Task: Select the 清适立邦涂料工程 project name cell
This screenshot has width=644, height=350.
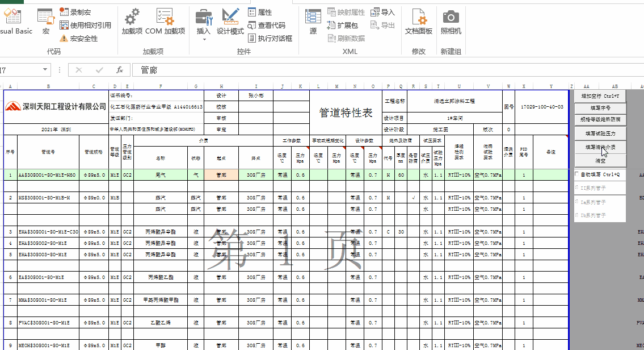Action: 454,101
